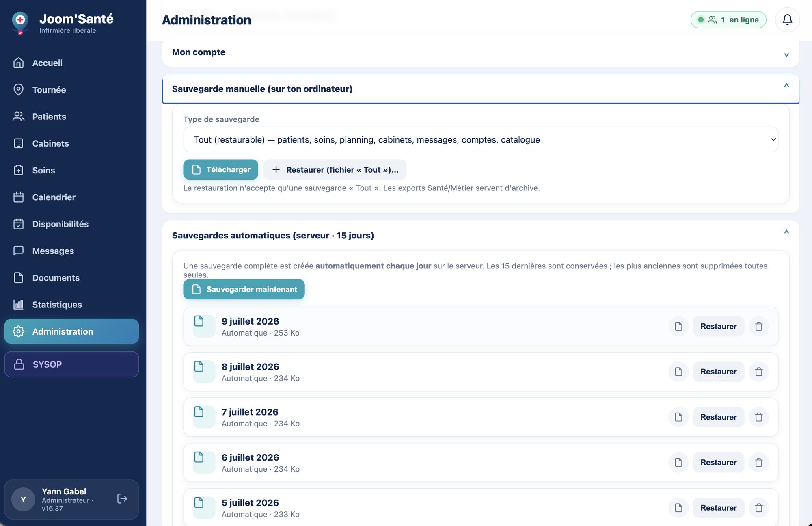The image size is (812, 526).
Task: Delete the 6 juillet 2026 backup
Action: click(759, 462)
